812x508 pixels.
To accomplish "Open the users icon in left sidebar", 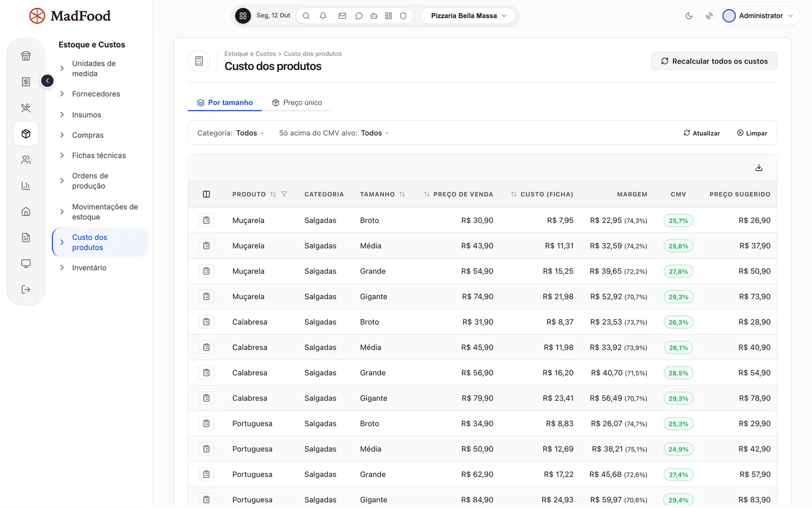I will point(26,160).
